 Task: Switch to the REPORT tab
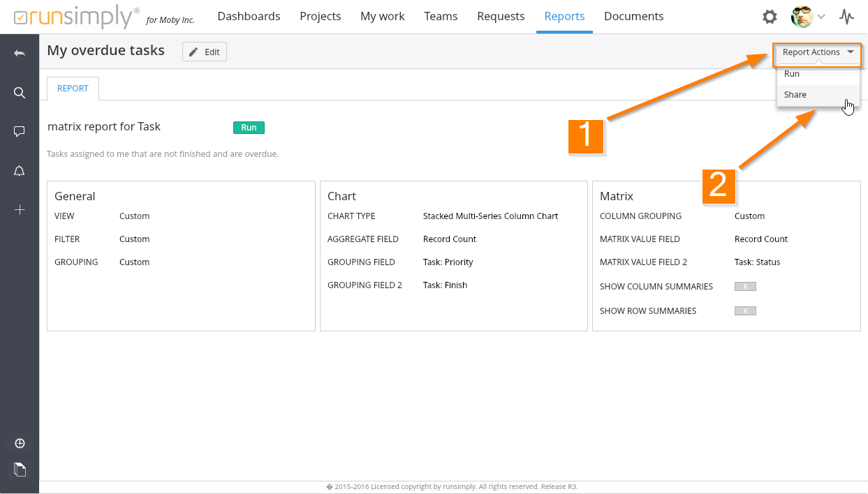click(x=73, y=89)
